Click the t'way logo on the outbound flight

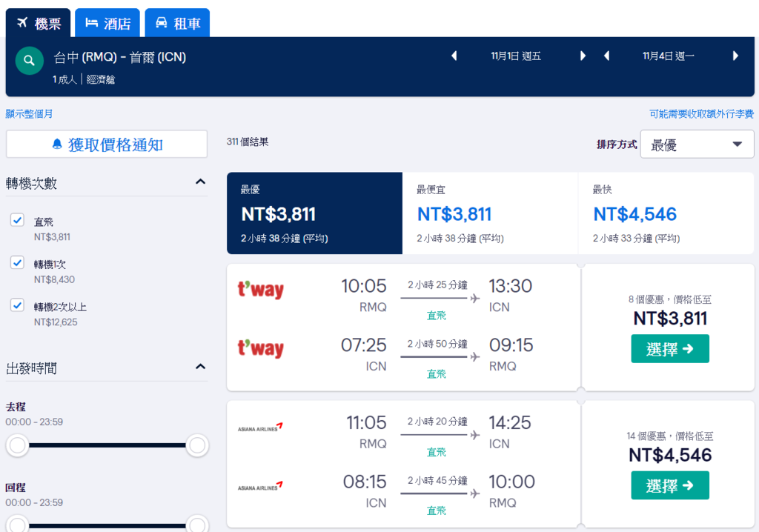(260, 290)
